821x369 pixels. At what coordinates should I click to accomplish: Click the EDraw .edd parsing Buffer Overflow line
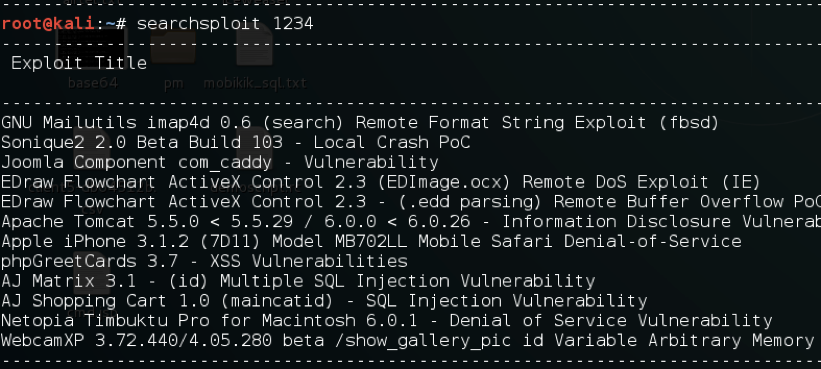click(411, 202)
